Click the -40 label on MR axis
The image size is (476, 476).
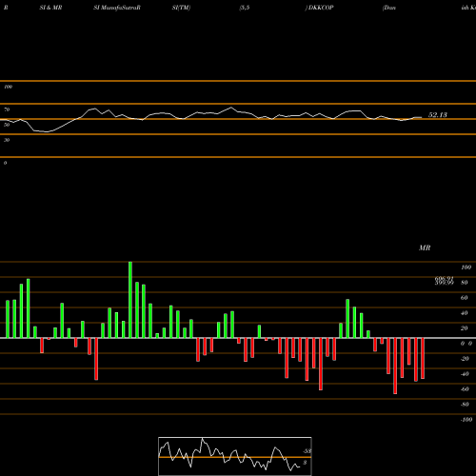[x=464, y=374]
